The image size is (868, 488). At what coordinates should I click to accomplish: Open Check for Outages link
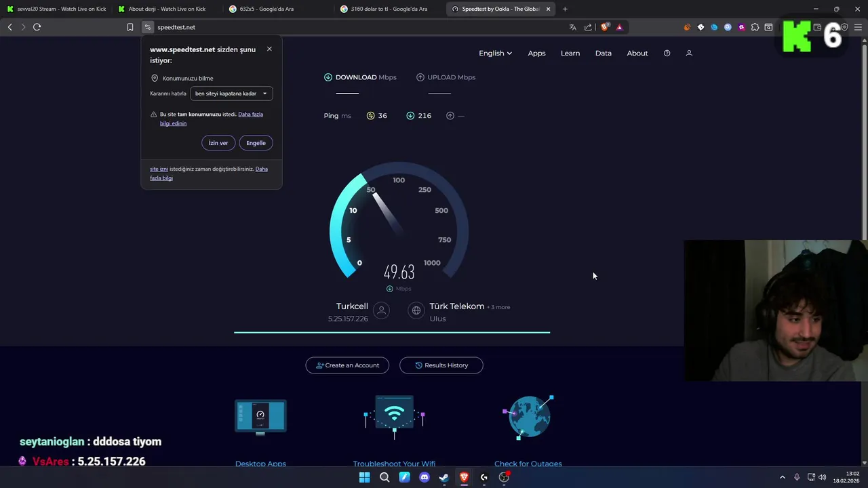pos(528,464)
